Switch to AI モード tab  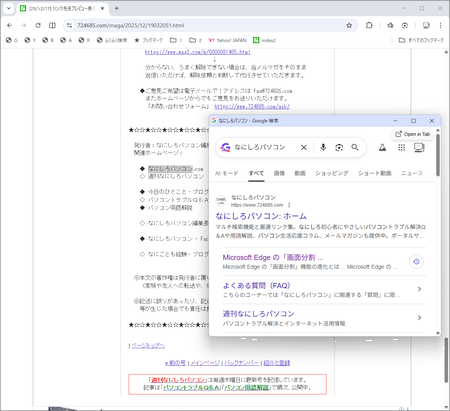[227, 173]
